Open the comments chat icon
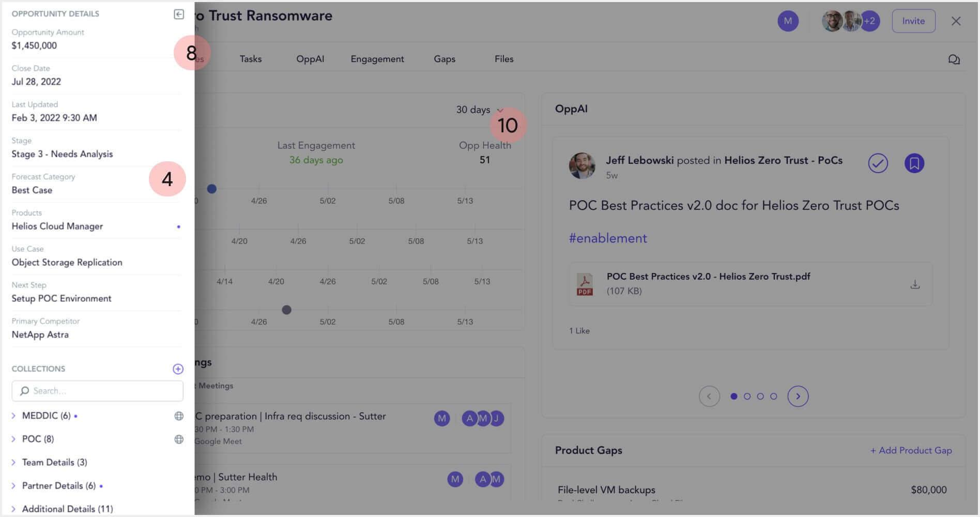 954,59
